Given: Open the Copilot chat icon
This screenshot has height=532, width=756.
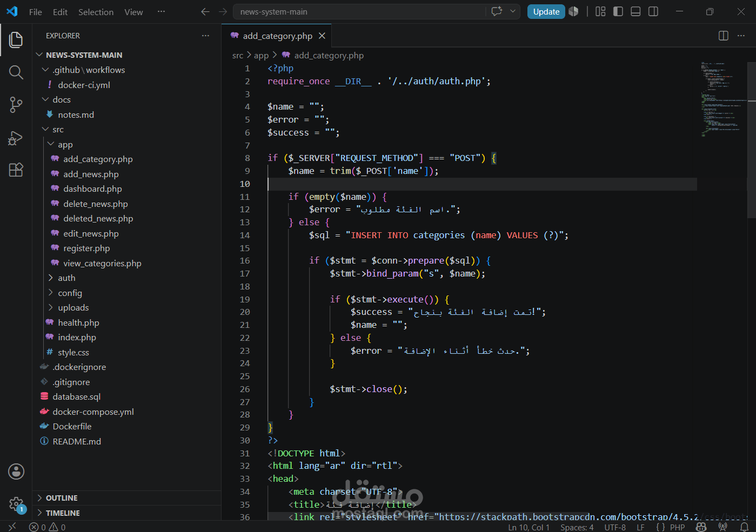Looking at the screenshot, I should (x=497, y=11).
